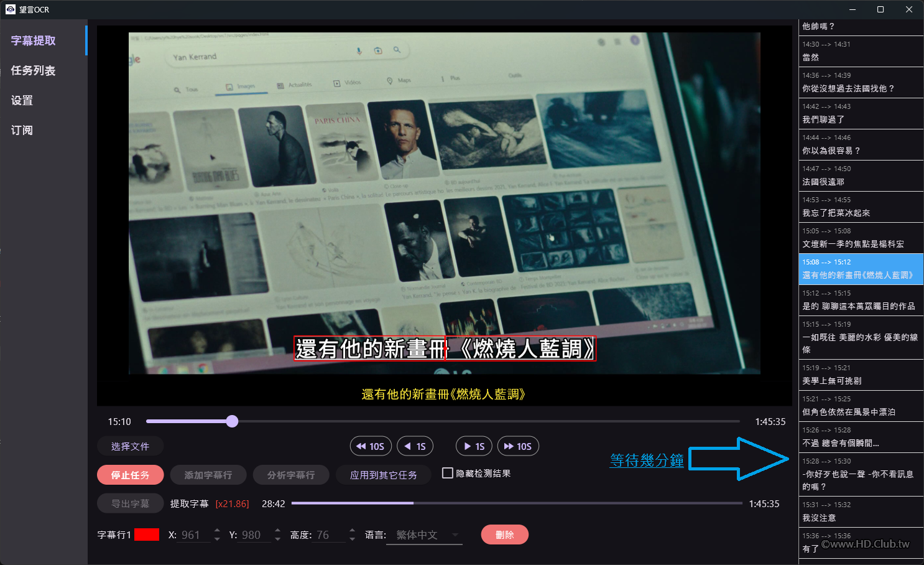Image resolution: width=924 pixels, height=565 pixels.
Task: Increase the Y value with up arrow
Action: [278, 531]
